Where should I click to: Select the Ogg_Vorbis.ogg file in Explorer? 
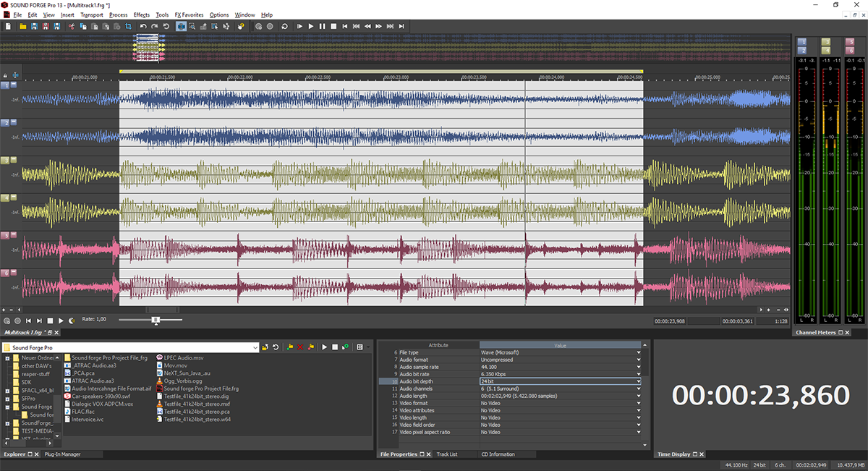[179, 381]
